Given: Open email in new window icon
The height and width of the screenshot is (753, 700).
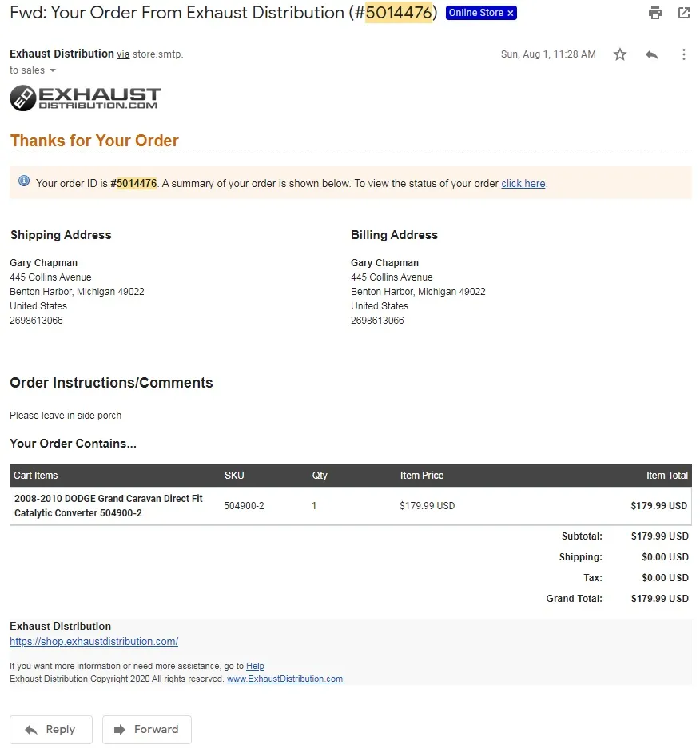Looking at the screenshot, I should point(684,13).
